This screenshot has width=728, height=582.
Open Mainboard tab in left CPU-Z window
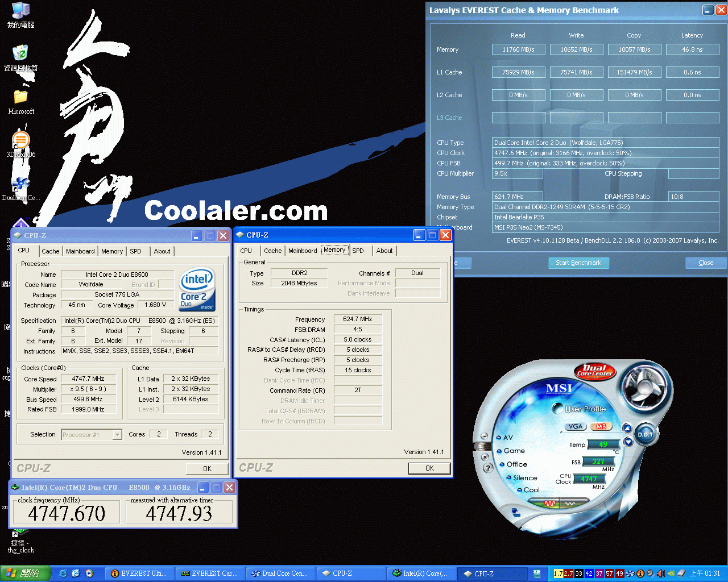[80, 251]
